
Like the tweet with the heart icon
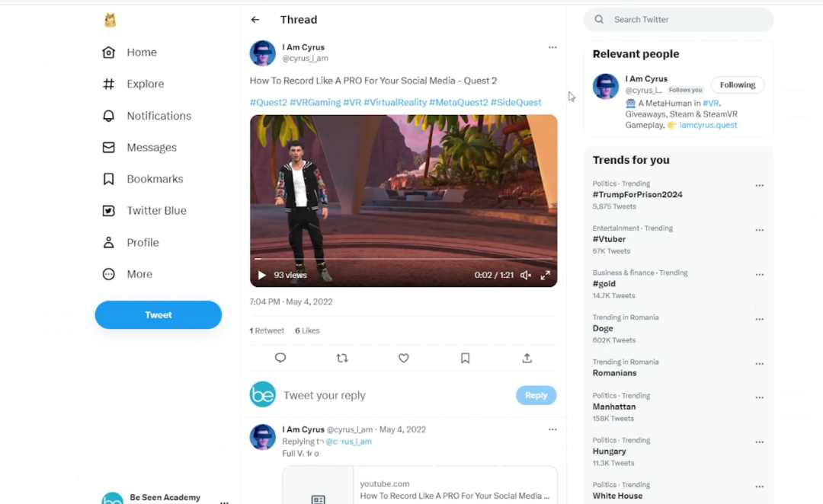pyautogui.click(x=404, y=358)
